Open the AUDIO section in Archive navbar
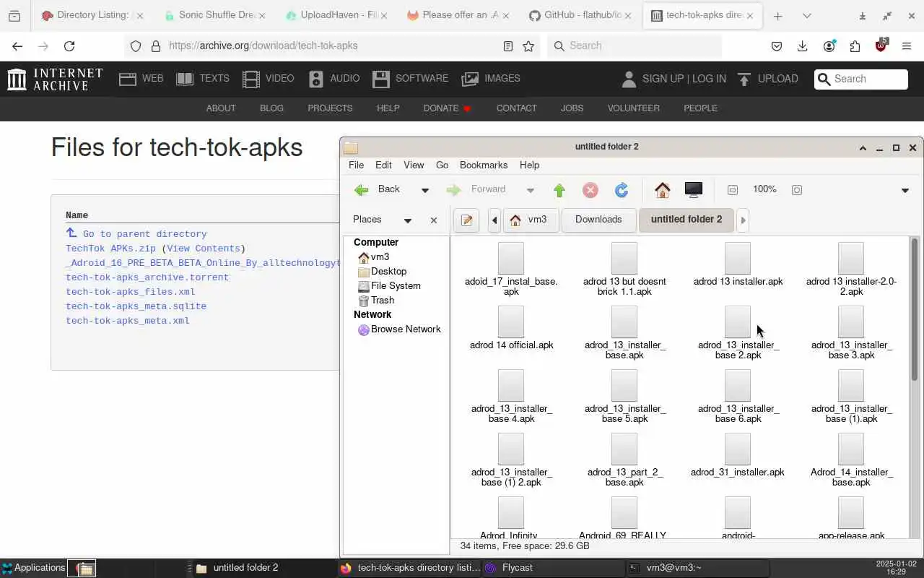924x578 pixels. point(334,79)
